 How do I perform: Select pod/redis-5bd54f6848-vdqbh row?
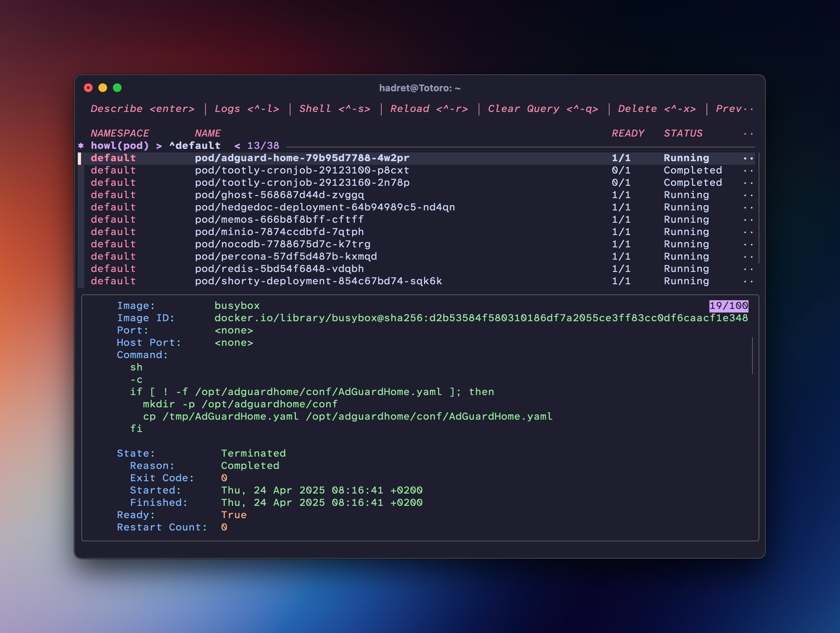[279, 269]
